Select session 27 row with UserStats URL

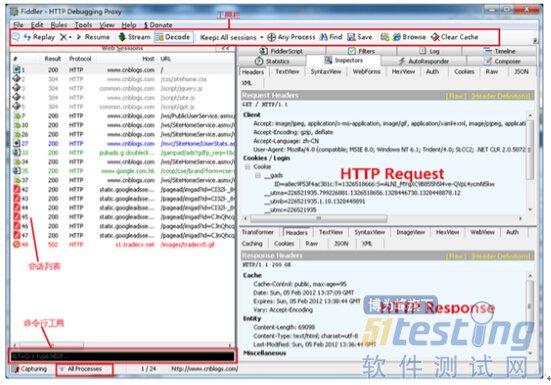point(123,143)
